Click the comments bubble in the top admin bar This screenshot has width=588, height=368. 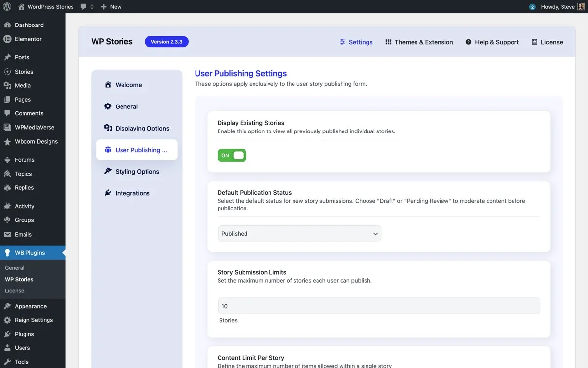pos(83,6)
